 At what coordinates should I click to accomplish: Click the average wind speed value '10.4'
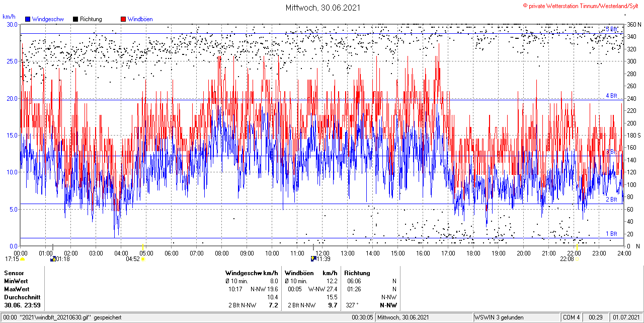(272, 297)
